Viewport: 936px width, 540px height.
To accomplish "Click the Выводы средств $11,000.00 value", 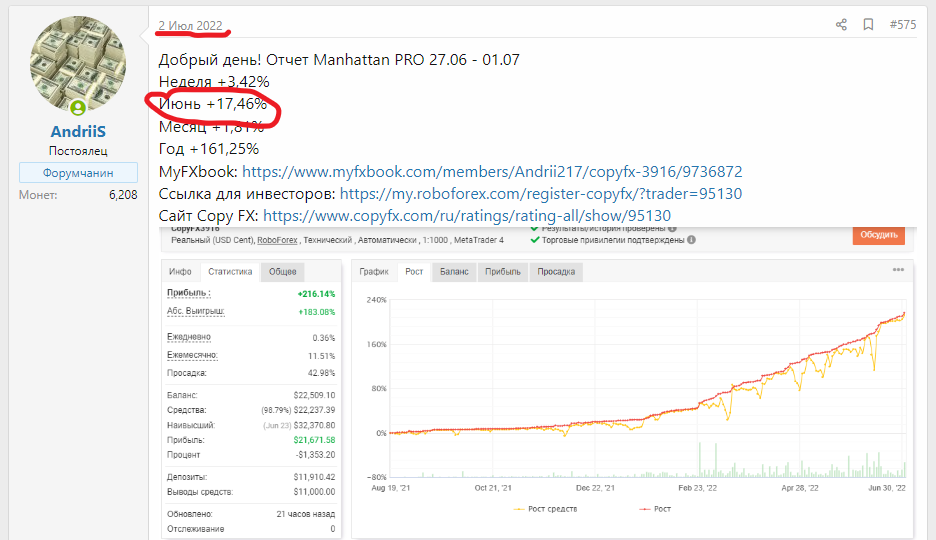I will (x=314, y=492).
